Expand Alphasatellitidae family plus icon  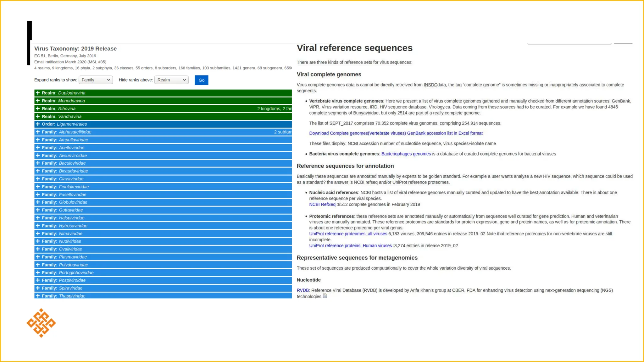click(x=38, y=132)
